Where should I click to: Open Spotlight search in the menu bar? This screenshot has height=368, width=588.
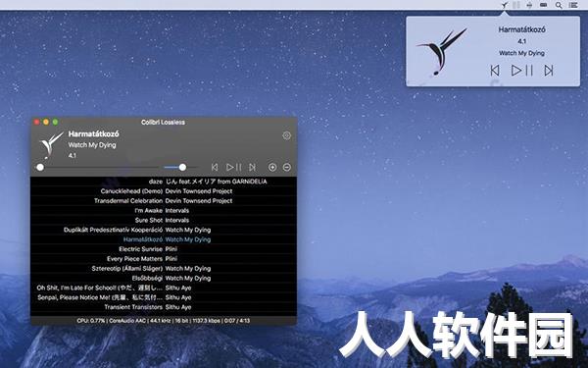coord(559,5)
